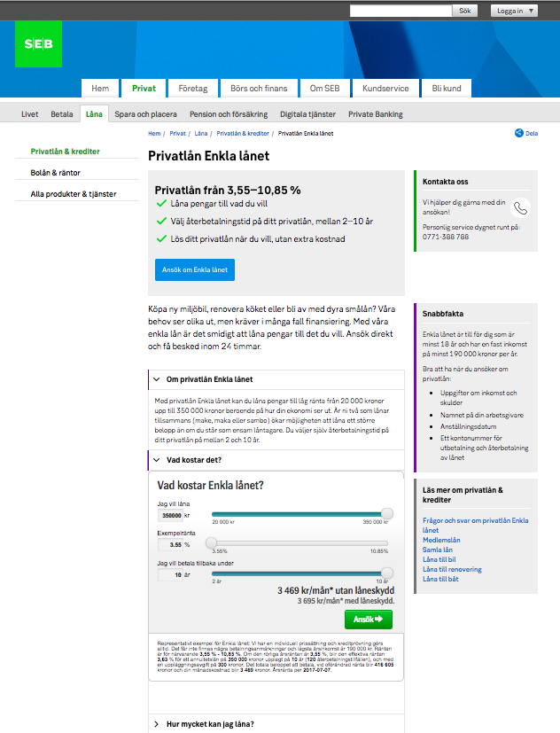Open Frågor och svar om privatlån link

pos(476,525)
